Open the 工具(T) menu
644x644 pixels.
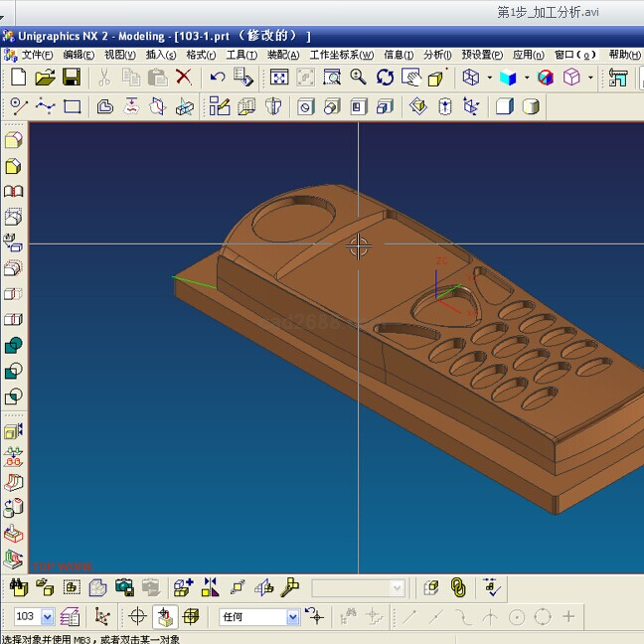pyautogui.click(x=241, y=55)
